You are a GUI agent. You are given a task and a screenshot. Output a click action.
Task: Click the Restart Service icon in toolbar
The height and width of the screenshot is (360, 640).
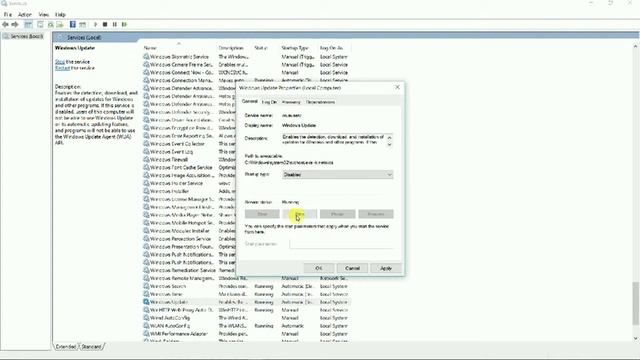124,24
